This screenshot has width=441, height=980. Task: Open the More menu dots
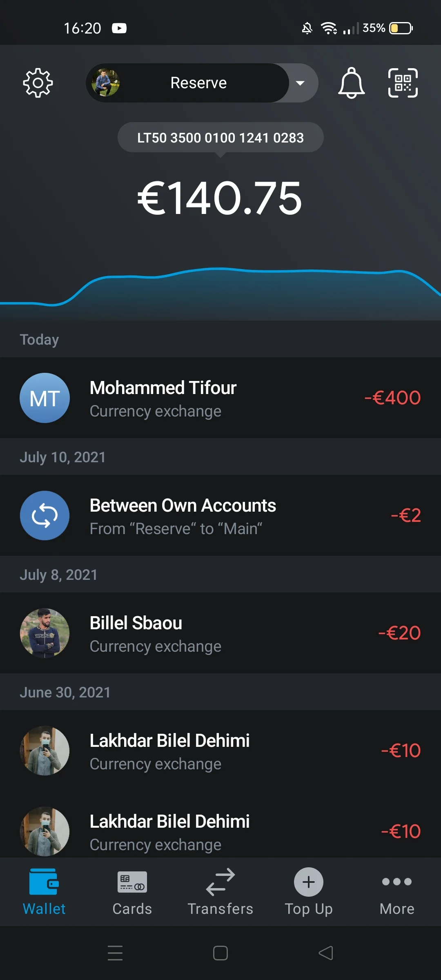click(x=397, y=882)
